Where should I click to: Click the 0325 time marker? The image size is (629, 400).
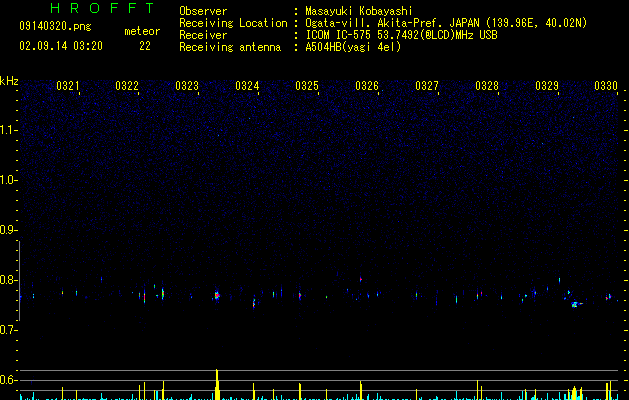coord(307,86)
